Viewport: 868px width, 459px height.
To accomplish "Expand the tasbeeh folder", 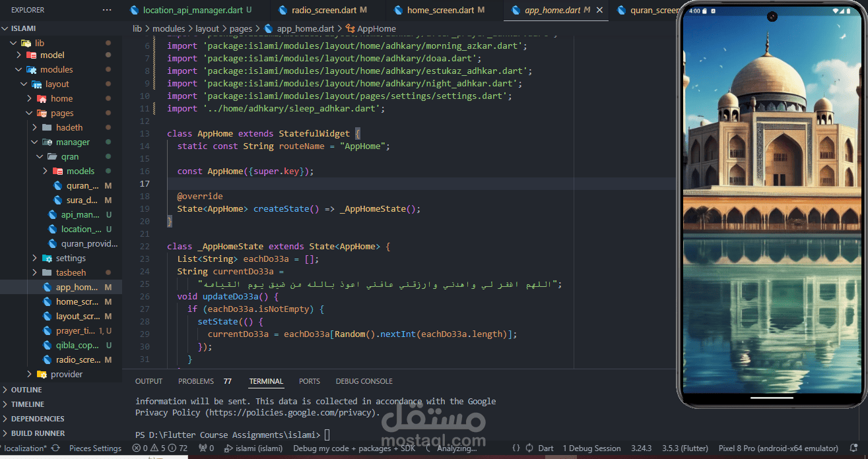I will [x=34, y=272].
